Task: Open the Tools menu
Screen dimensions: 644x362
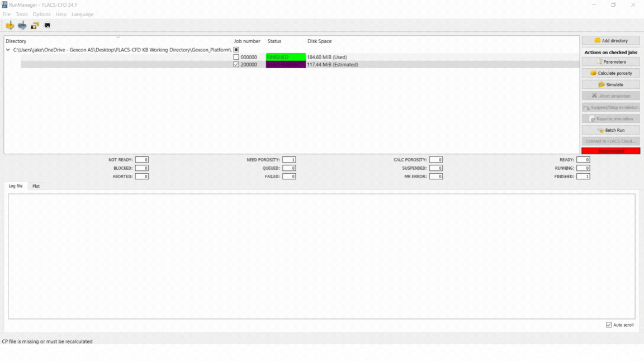Action: (21, 15)
